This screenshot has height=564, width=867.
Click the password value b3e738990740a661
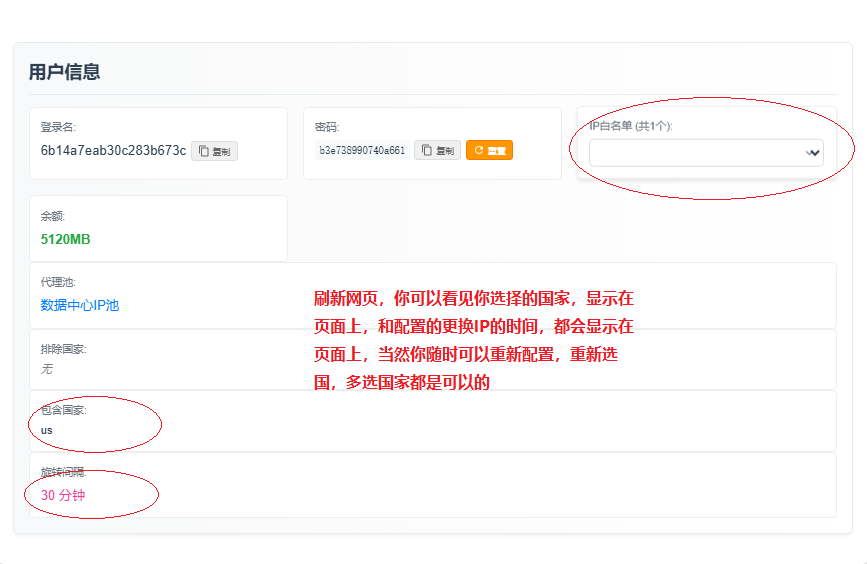pos(362,151)
